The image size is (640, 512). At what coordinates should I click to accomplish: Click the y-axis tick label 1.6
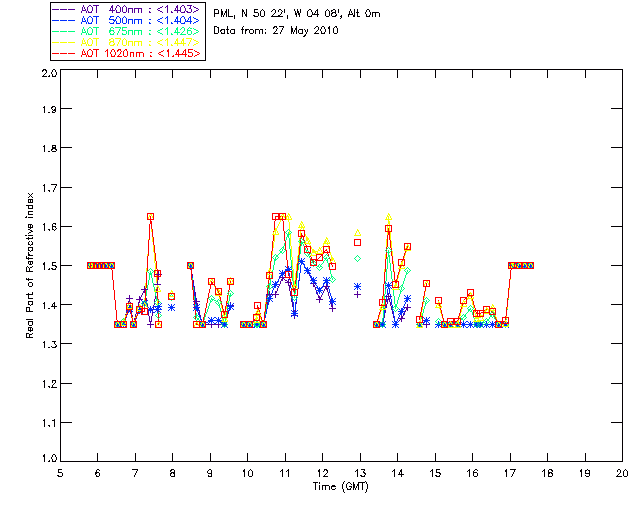49,227
